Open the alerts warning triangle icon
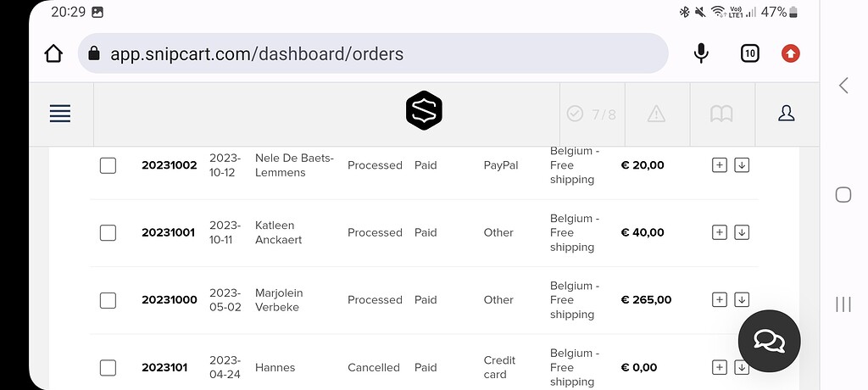This screenshot has height=390, width=868. pyautogui.click(x=656, y=114)
